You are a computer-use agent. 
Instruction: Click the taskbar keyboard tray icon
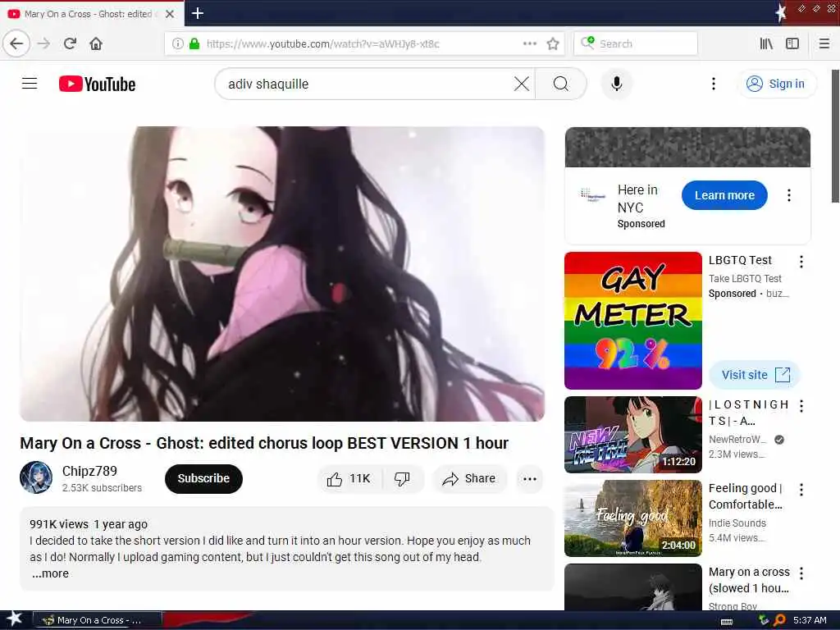coord(727,622)
